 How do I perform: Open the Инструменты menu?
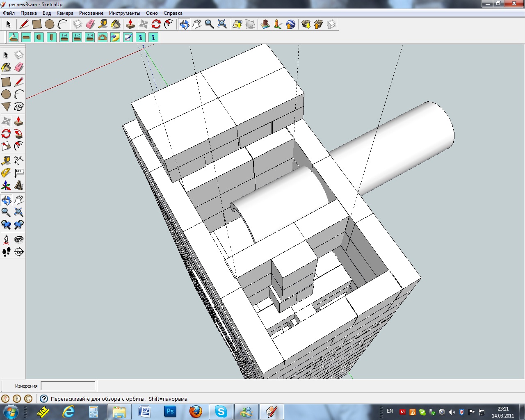click(124, 13)
